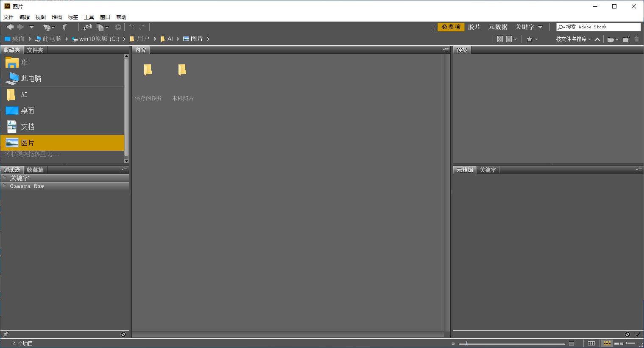Viewport: 644px width, 348px height.
Task: Toggle ascending sort order arrow
Action: (x=597, y=39)
